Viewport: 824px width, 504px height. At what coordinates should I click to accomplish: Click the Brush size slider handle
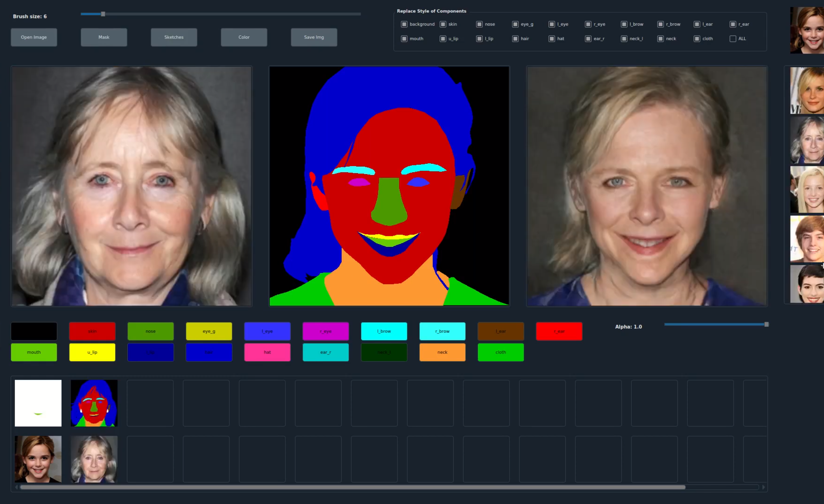103,14
